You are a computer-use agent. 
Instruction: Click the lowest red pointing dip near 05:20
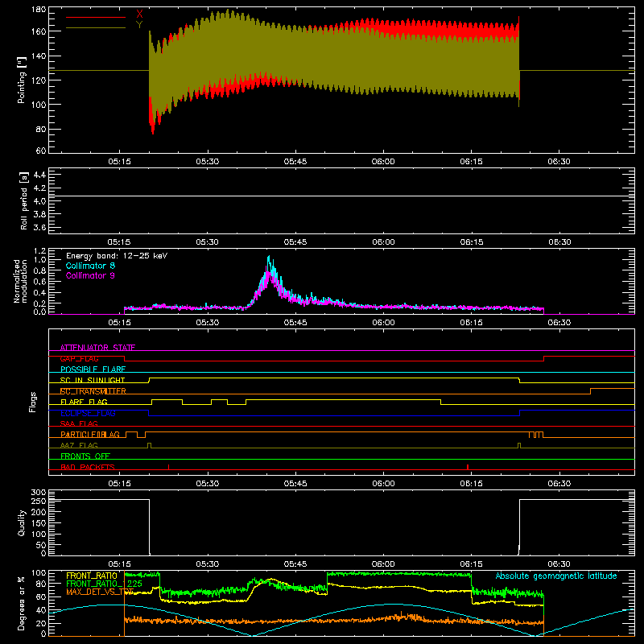point(153,131)
